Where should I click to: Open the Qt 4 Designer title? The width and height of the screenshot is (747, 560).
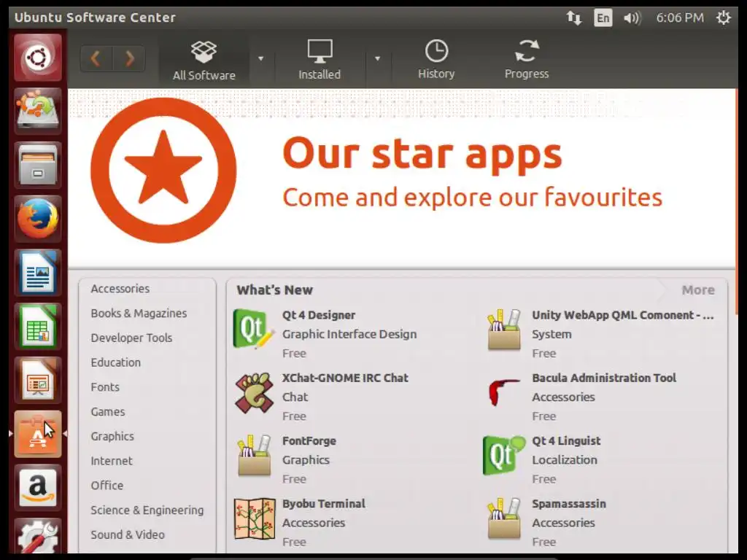coord(319,315)
